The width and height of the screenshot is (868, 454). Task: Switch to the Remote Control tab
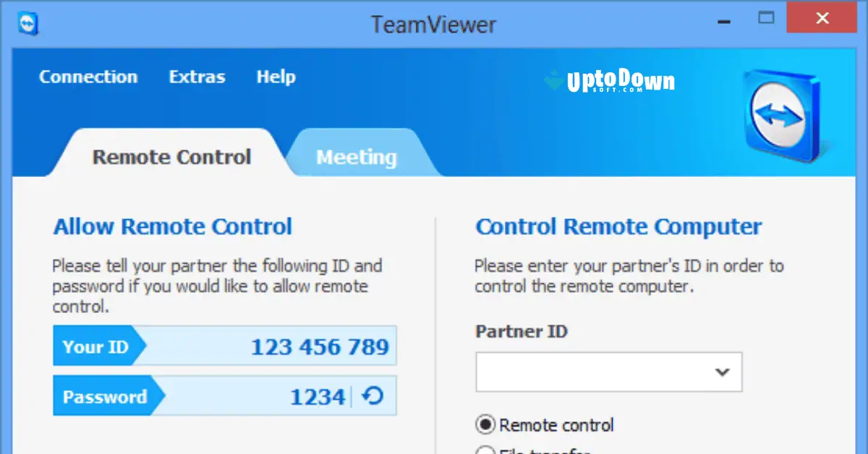pos(171,156)
